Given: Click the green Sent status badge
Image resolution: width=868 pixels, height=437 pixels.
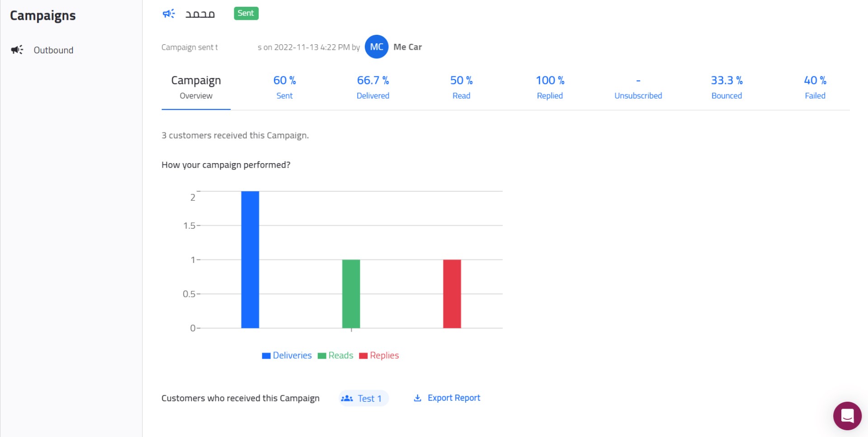Looking at the screenshot, I should pos(245,13).
